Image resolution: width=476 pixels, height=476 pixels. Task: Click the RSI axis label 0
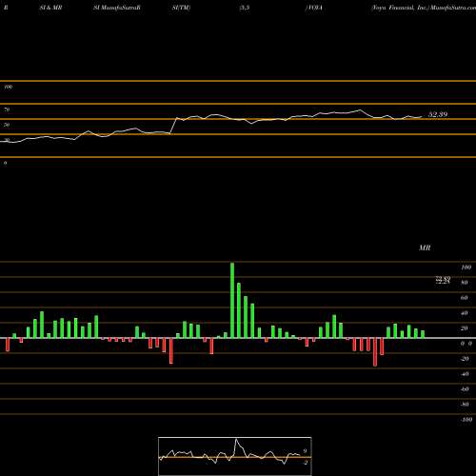[x=5, y=163]
